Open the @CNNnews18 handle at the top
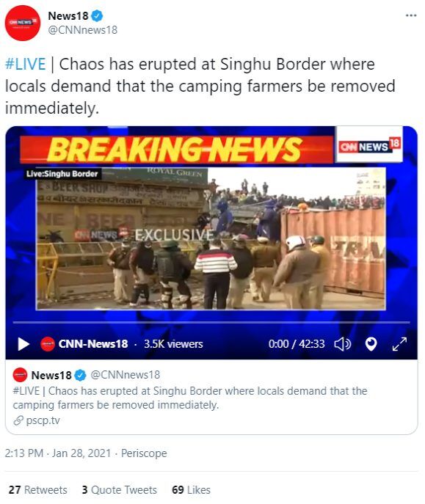 [x=83, y=30]
